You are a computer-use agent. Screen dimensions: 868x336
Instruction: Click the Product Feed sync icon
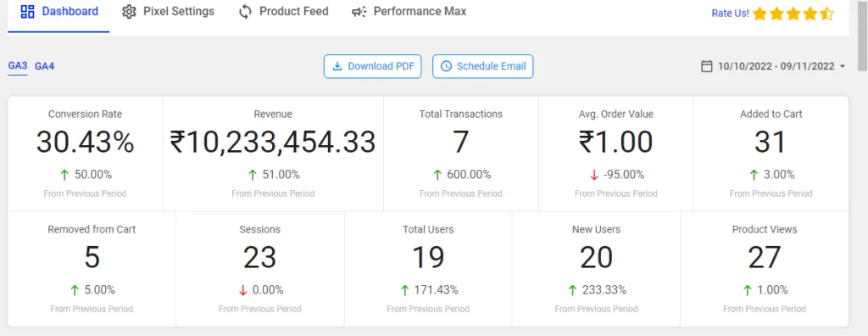(245, 12)
